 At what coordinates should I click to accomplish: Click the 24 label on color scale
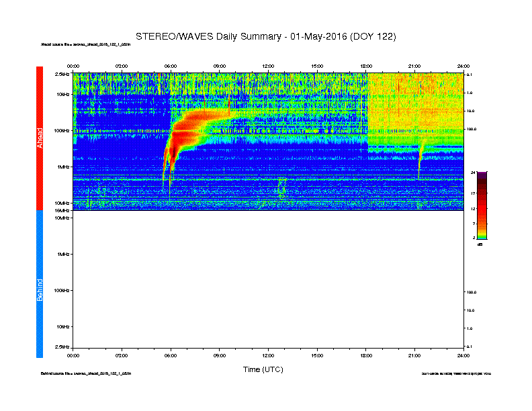[473, 173]
